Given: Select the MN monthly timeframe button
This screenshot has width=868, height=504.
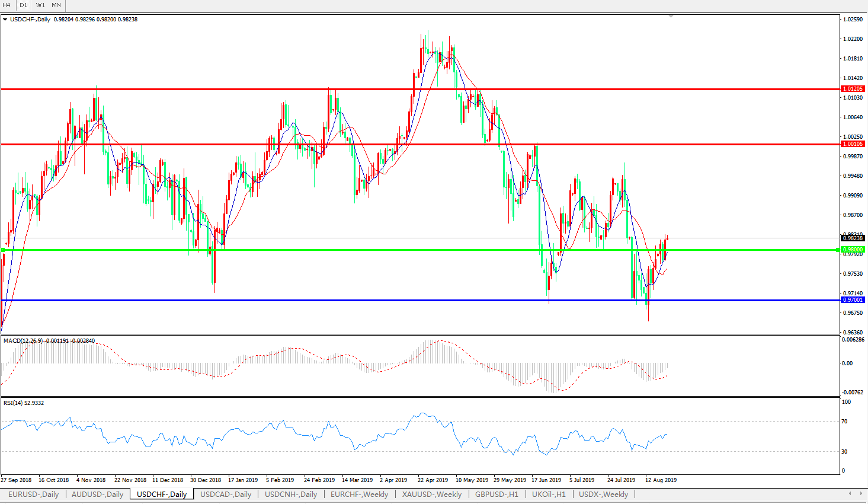Looking at the screenshot, I should point(56,5).
